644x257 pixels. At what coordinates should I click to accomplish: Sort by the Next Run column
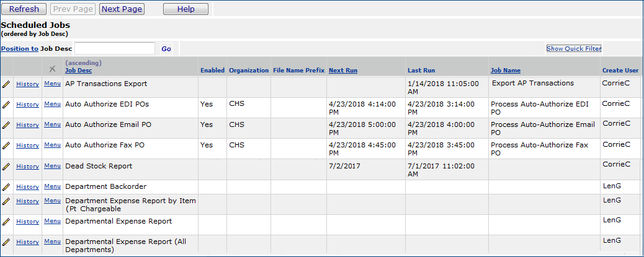click(x=342, y=71)
